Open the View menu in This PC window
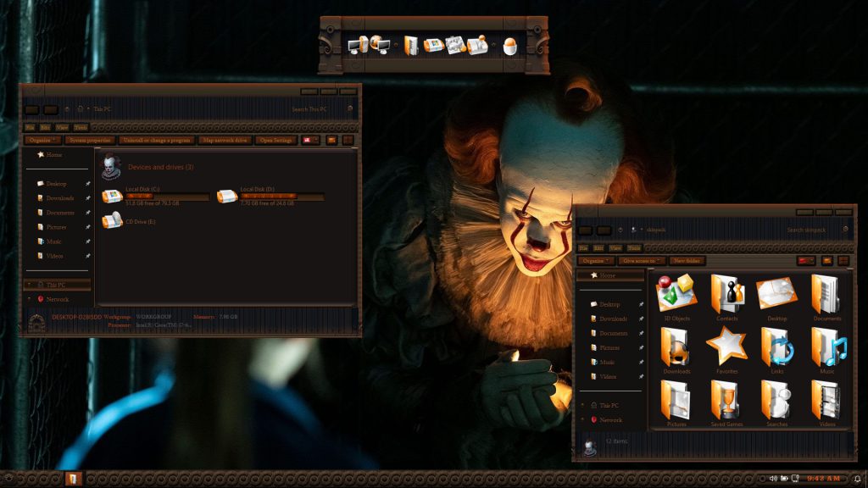868x488 pixels. pyautogui.click(x=63, y=127)
